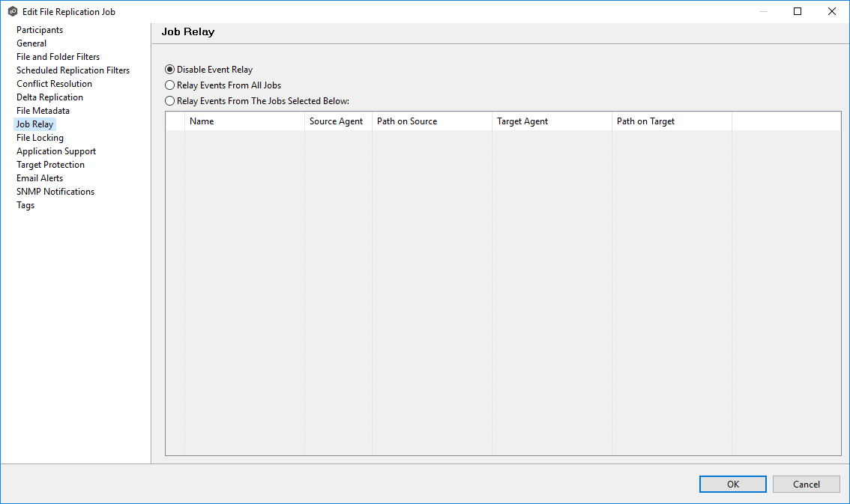This screenshot has width=850, height=504.
Task: Cancel the job edit dialog
Action: tap(806, 485)
